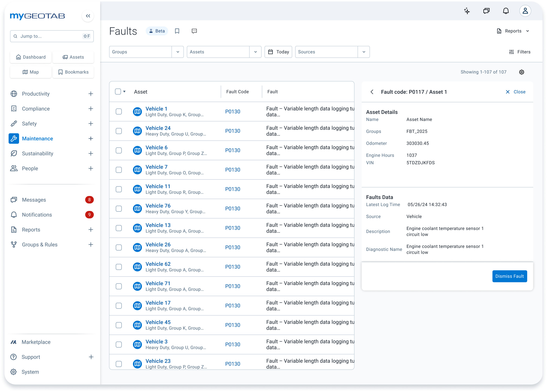This screenshot has height=392, width=547.
Task: Open the Reports dropdown at top right
Action: point(513,31)
